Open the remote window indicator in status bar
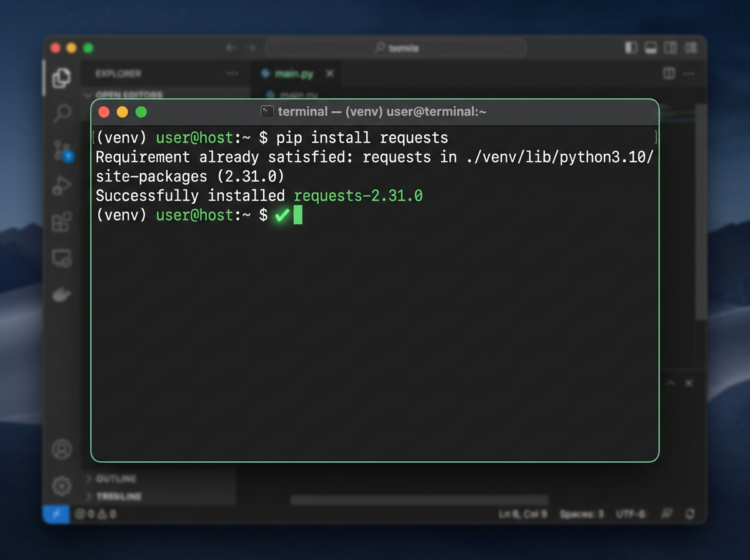750x560 pixels. click(56, 514)
